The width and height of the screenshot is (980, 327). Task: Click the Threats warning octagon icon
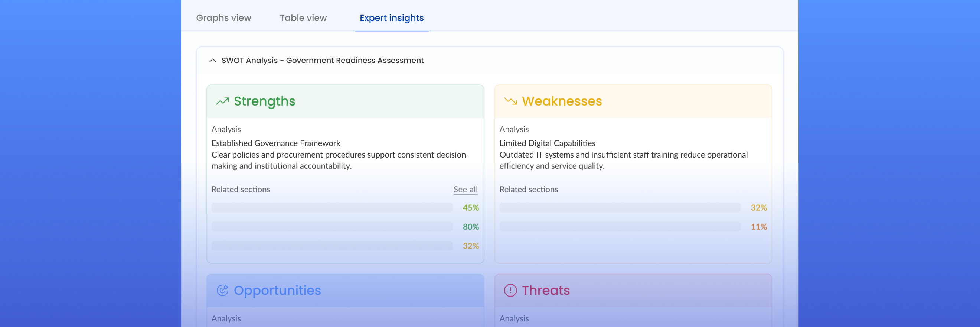[510, 291]
